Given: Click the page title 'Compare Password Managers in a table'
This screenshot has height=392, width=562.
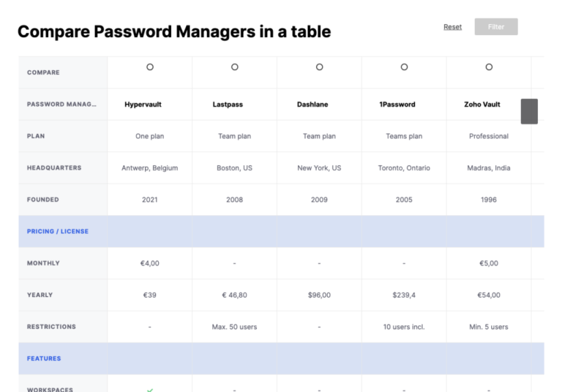Looking at the screenshot, I should [x=174, y=31].
